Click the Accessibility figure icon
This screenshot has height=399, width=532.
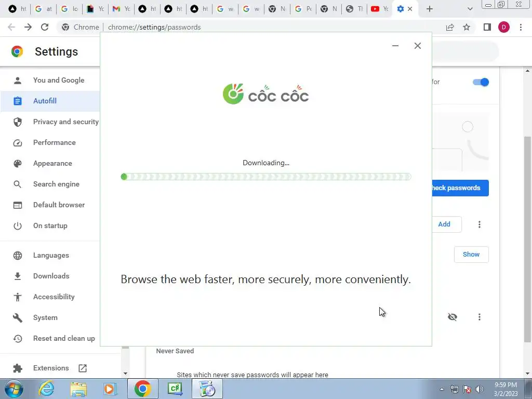pos(17,297)
